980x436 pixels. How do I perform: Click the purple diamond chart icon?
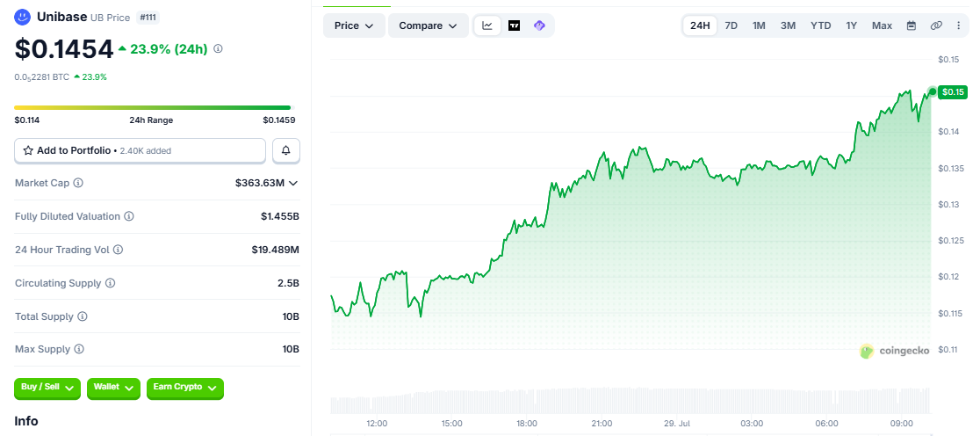click(539, 25)
